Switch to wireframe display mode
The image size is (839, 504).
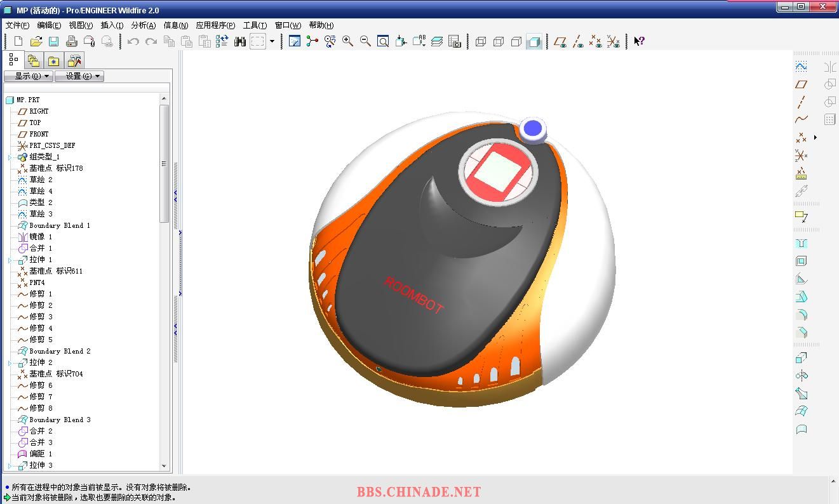point(481,41)
